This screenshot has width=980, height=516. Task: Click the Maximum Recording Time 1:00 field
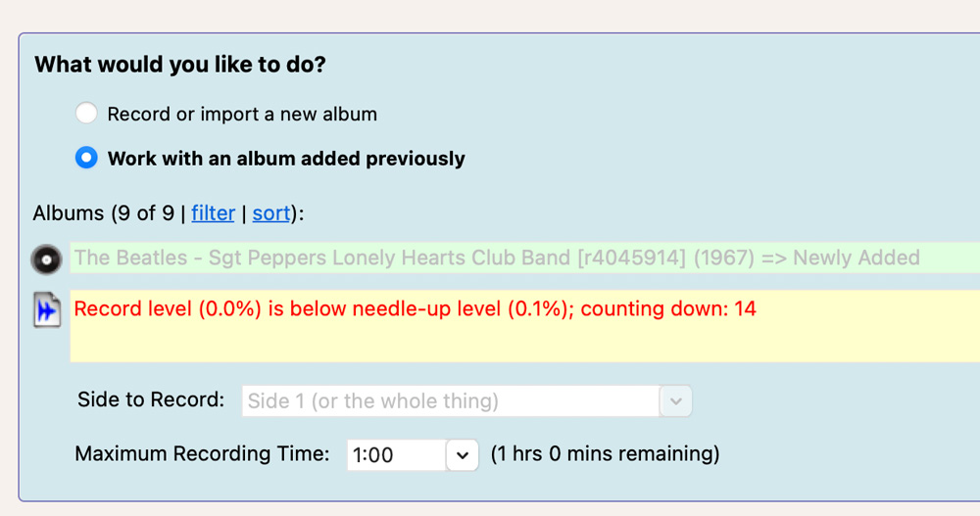pos(396,454)
